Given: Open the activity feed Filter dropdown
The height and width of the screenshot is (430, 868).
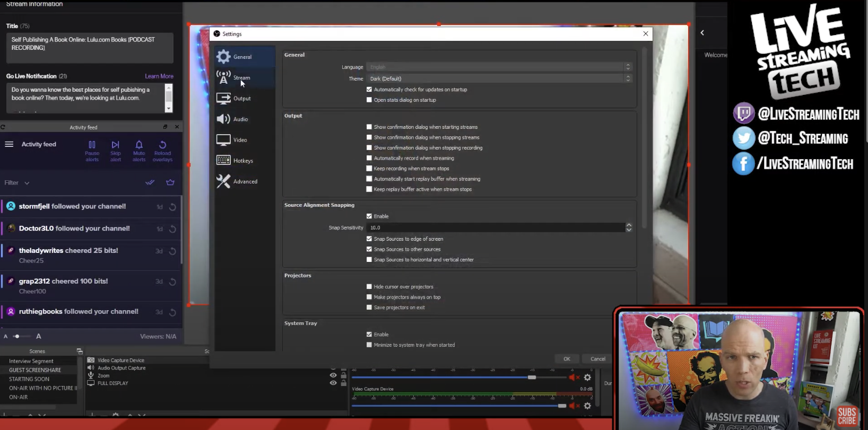Looking at the screenshot, I should coord(17,183).
